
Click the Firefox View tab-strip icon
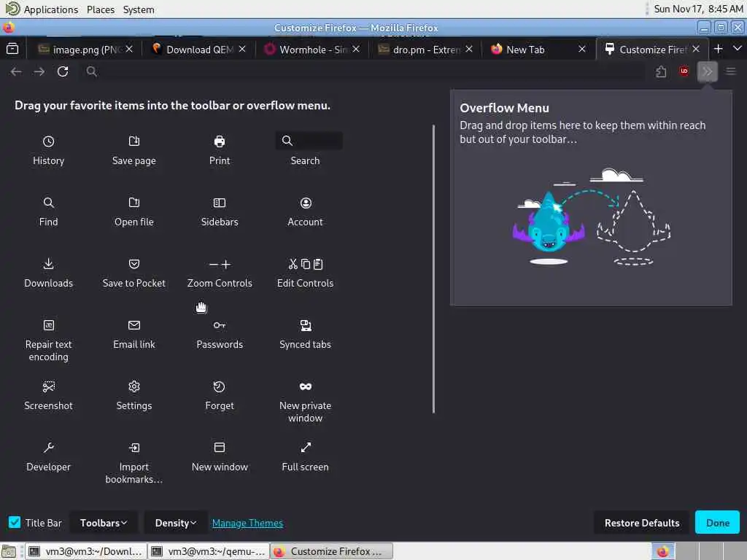[13, 49]
